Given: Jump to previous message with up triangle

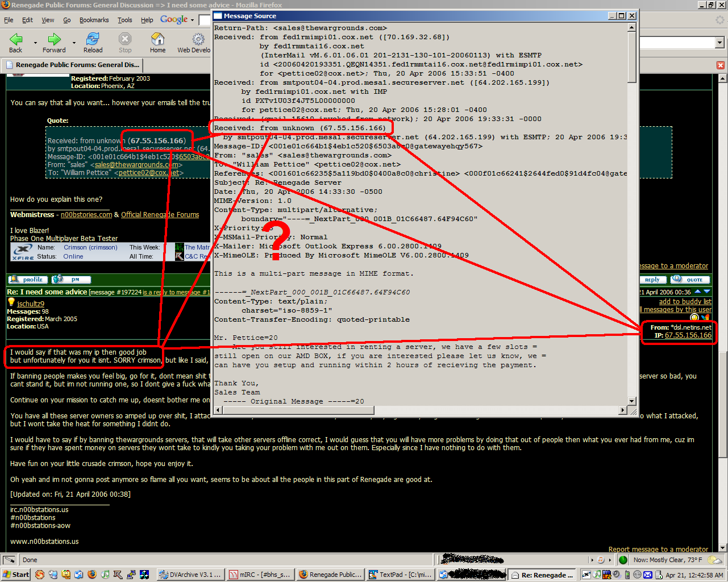Looking at the screenshot, I should click(698, 292).
